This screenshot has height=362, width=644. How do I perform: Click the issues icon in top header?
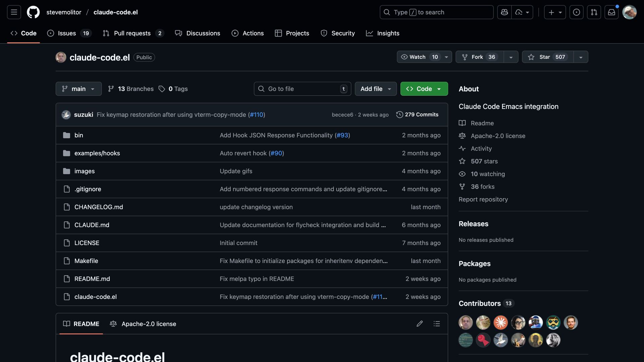point(576,12)
